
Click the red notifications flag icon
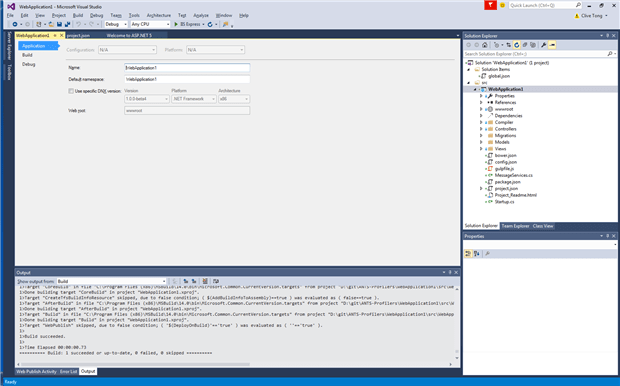[490, 5]
